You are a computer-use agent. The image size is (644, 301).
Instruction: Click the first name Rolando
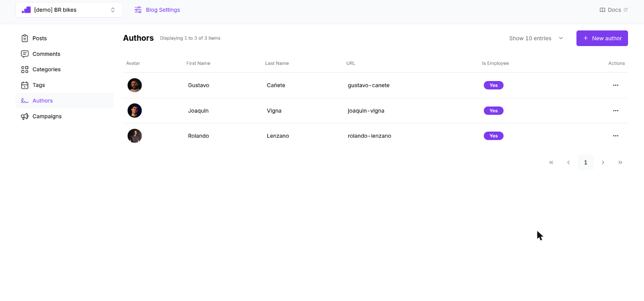click(198, 136)
